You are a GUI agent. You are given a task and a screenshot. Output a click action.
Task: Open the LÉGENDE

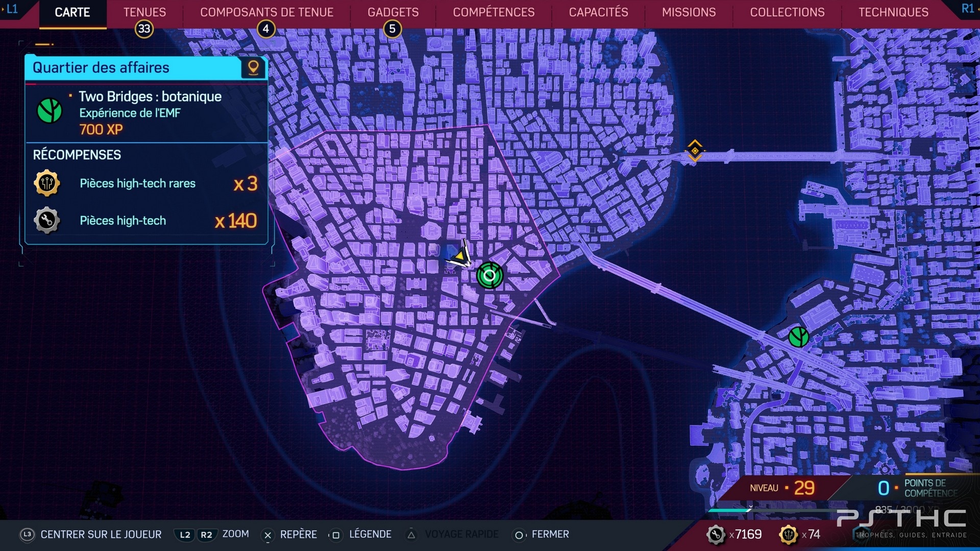(370, 535)
